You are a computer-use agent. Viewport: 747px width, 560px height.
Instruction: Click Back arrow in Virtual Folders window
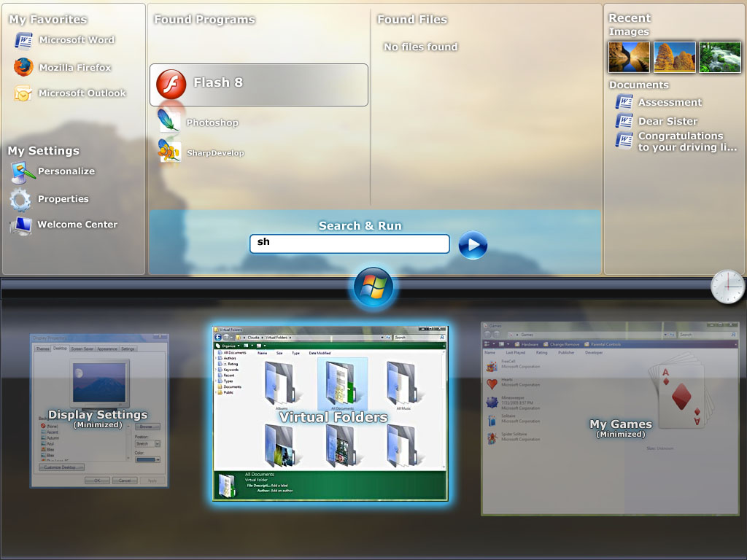pos(218,337)
